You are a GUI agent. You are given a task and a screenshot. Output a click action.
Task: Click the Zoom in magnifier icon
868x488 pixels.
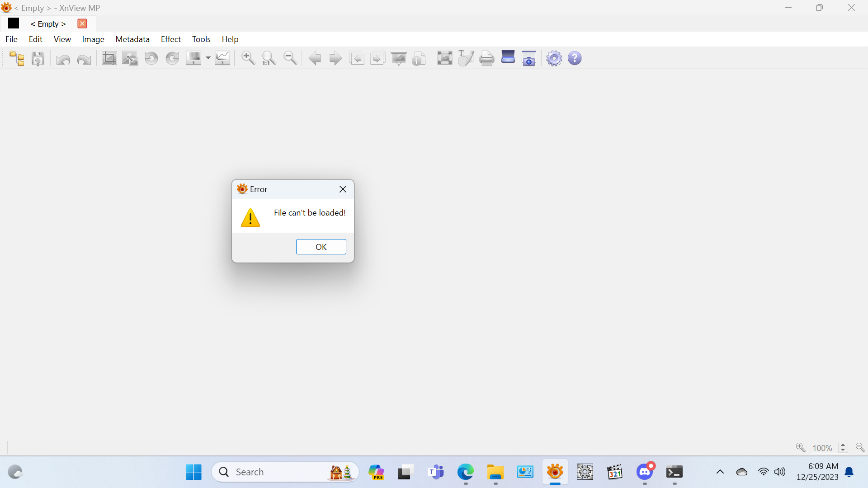point(248,58)
